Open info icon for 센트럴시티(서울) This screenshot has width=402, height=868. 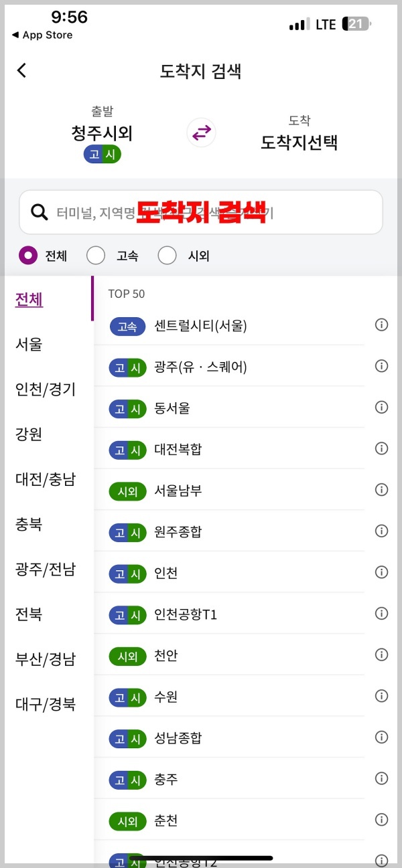point(381,325)
